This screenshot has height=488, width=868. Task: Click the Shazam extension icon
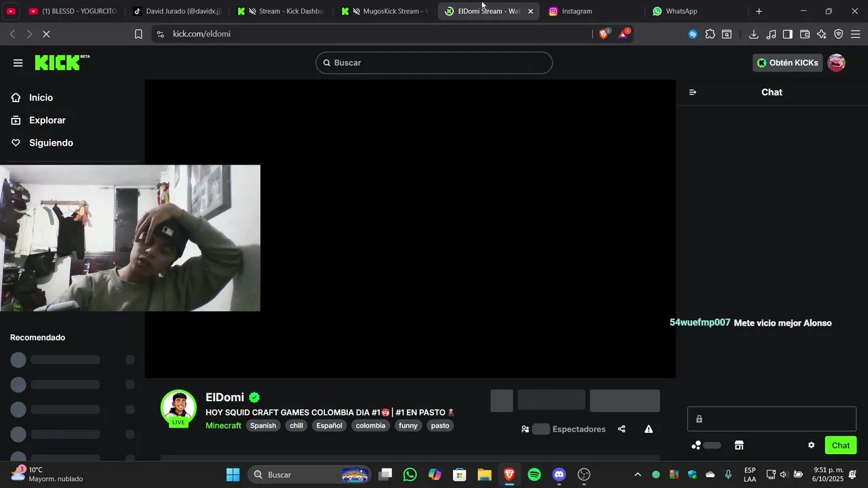(692, 34)
